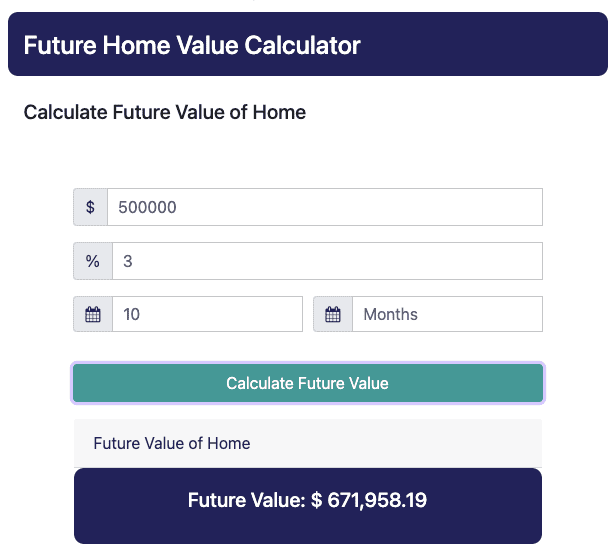Screen dimensions: 616x559
Task: Focus the Months input field
Action: tap(447, 314)
